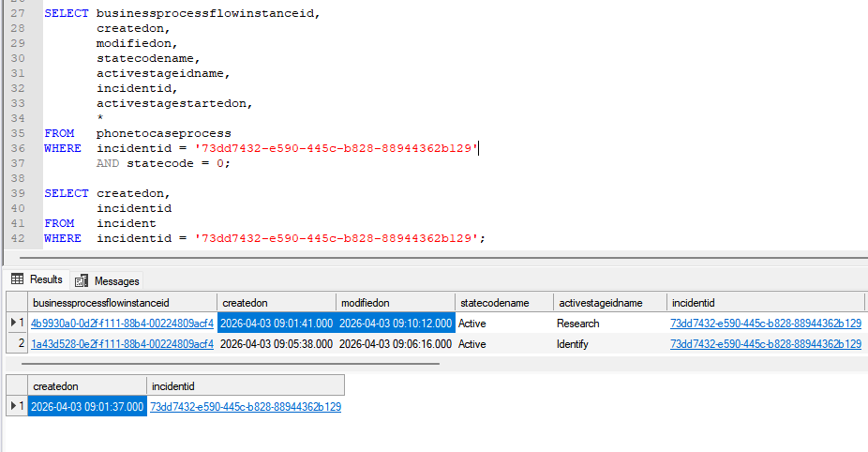Open the Results tab
Image resolution: width=868 pixels, height=452 pixels.
pos(45,279)
